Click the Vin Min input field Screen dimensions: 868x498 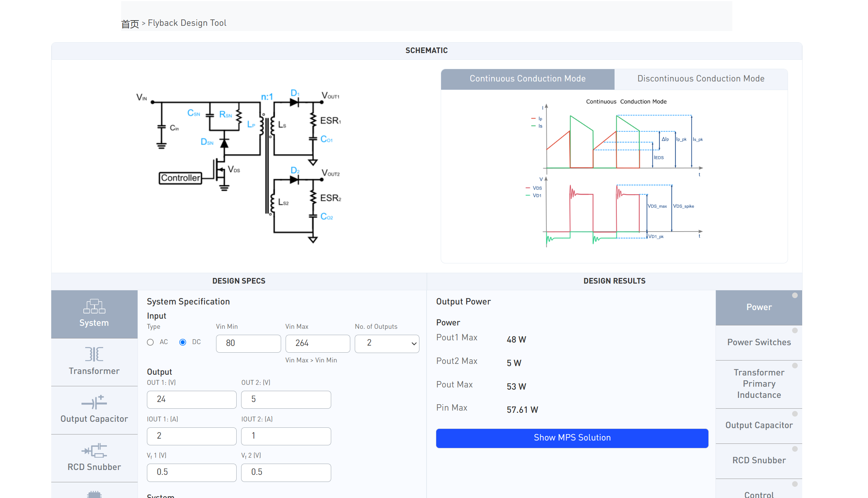(248, 343)
